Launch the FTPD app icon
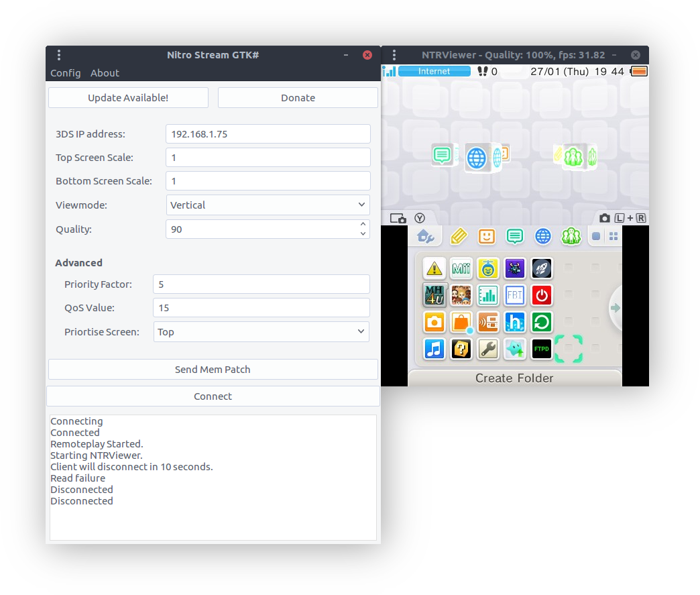Screen dimensions: 700x595 542,349
